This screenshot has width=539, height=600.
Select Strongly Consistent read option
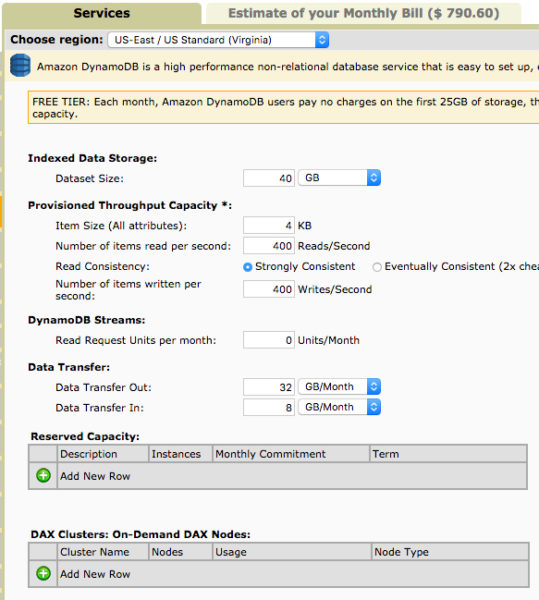coord(248,267)
